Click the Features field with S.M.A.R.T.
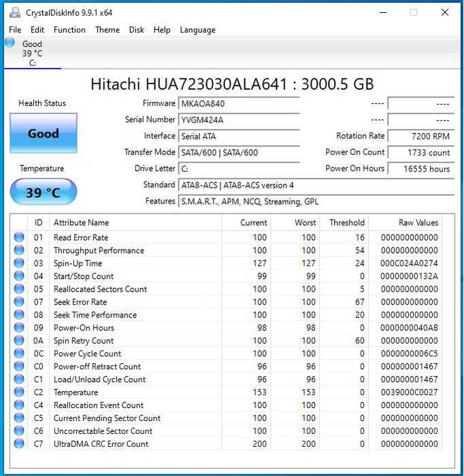Viewport: 464px width, 476px height. 316,201
